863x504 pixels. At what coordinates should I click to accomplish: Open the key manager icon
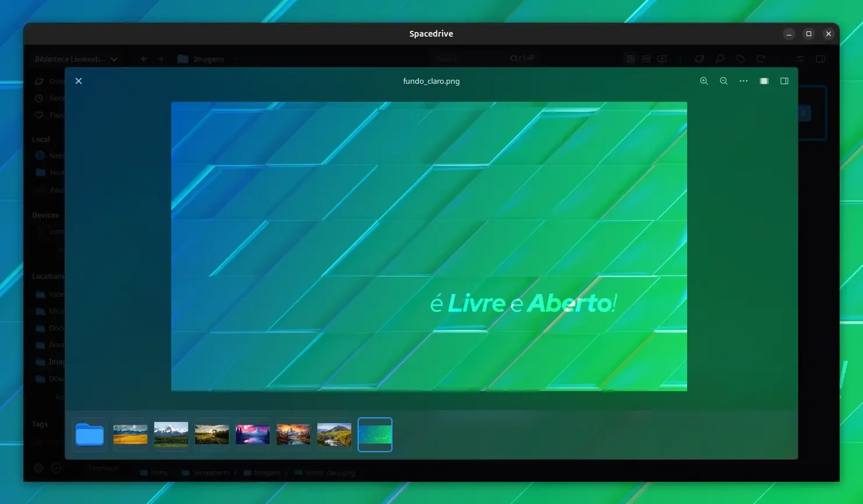pos(720,59)
